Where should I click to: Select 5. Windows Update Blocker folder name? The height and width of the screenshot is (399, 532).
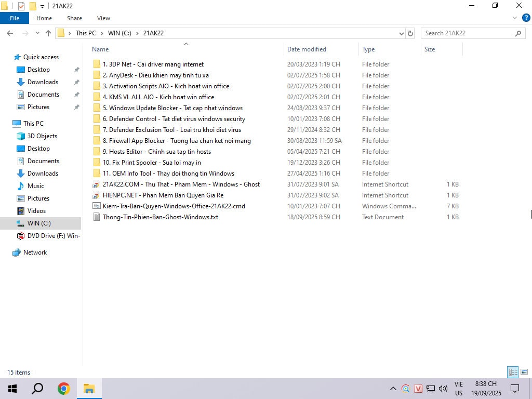pyautogui.click(x=172, y=108)
